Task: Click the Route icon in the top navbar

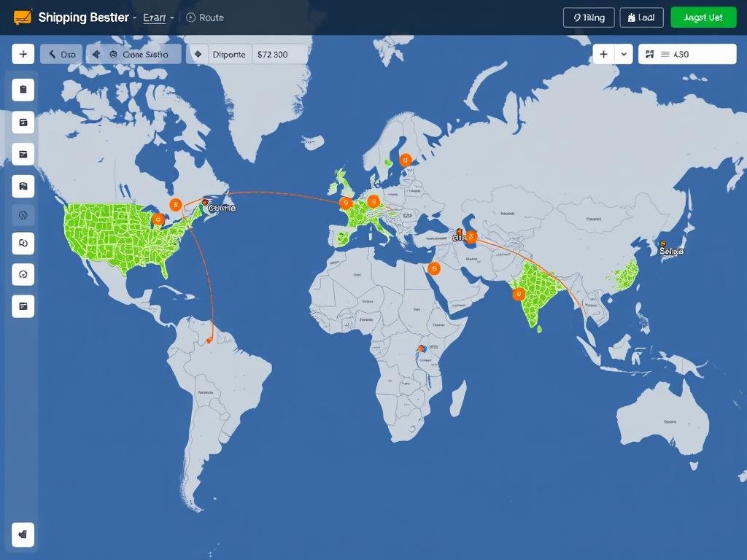Action: [x=191, y=17]
